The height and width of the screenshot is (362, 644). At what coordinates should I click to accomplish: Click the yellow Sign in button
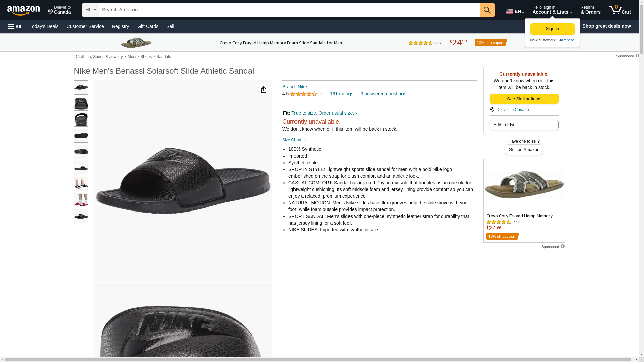pyautogui.click(x=552, y=29)
